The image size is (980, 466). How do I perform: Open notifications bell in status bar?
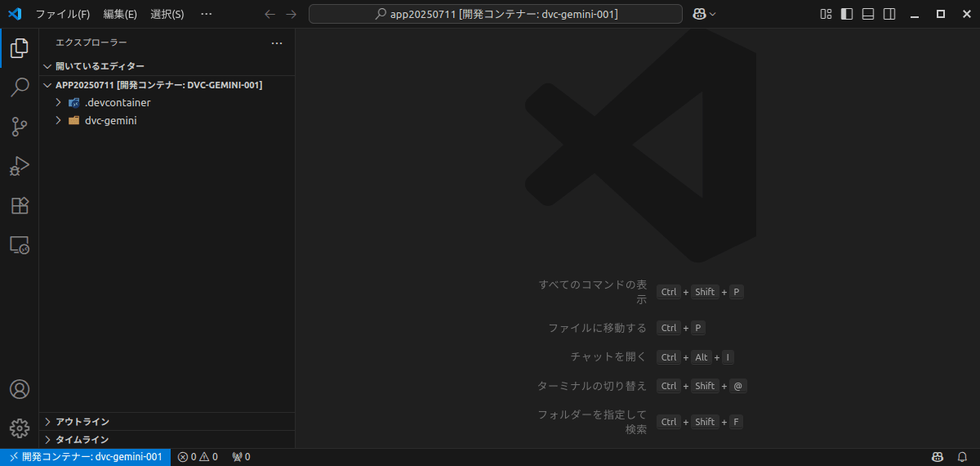tap(963, 457)
